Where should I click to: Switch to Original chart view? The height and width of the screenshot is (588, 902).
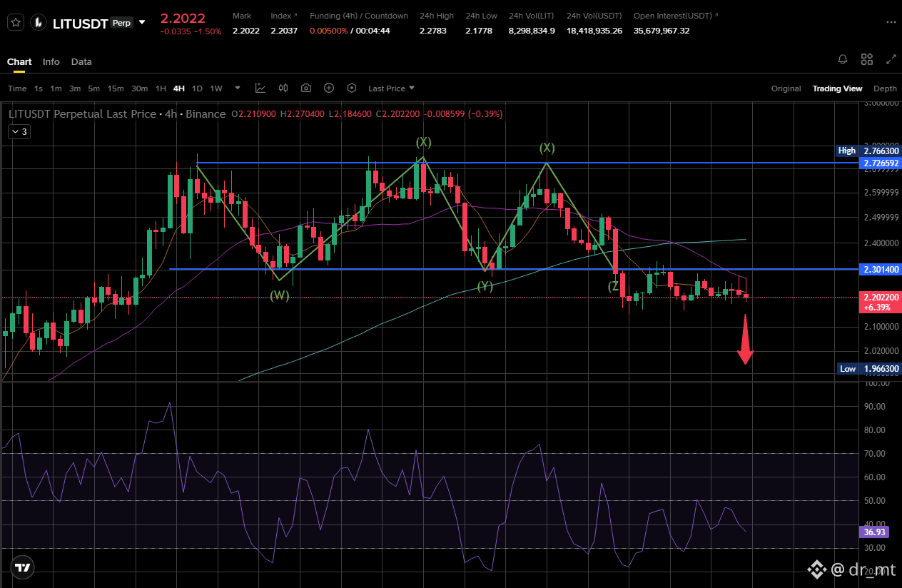point(786,88)
